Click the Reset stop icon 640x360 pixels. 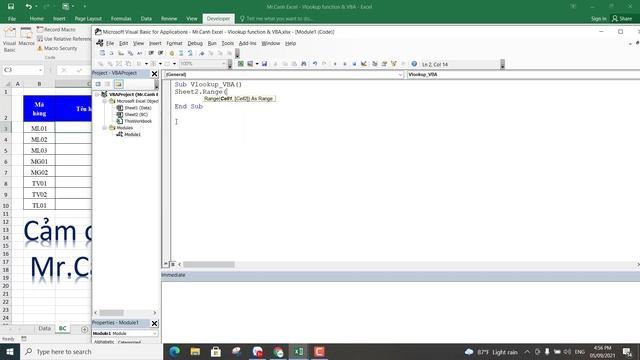click(x=354, y=64)
